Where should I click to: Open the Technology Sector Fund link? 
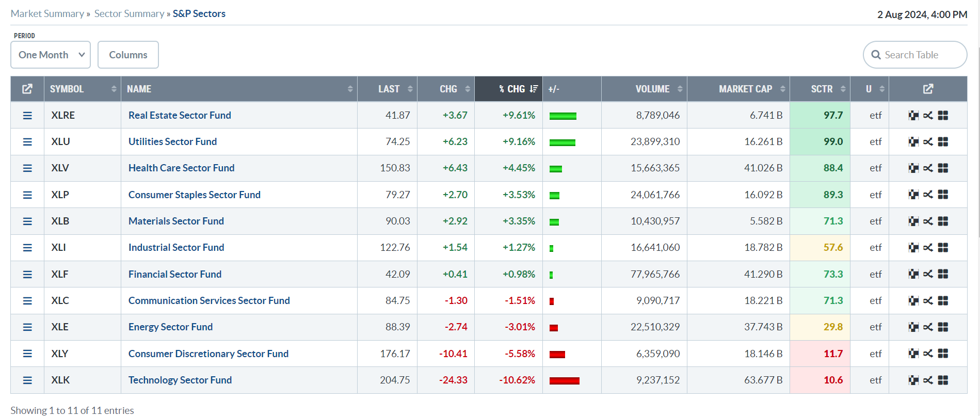180,380
